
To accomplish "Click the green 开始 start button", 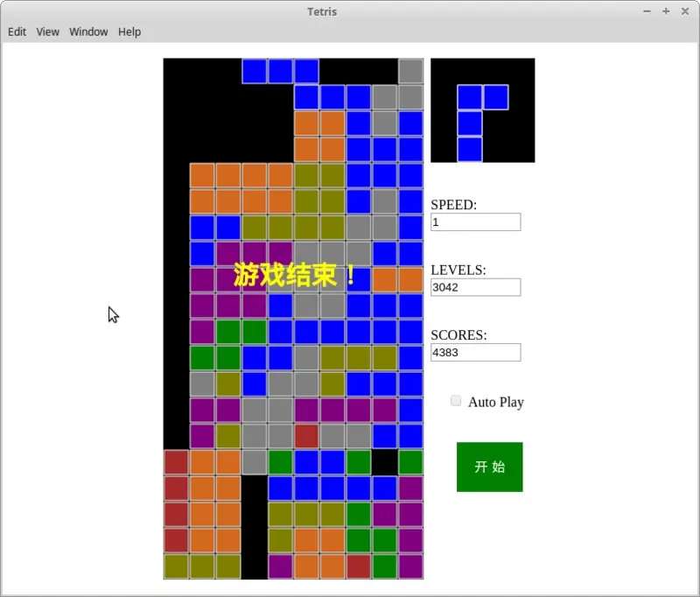I will tap(489, 467).
